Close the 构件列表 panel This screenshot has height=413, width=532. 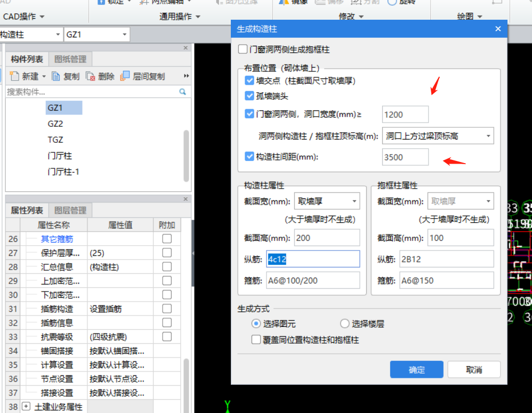(186, 48)
